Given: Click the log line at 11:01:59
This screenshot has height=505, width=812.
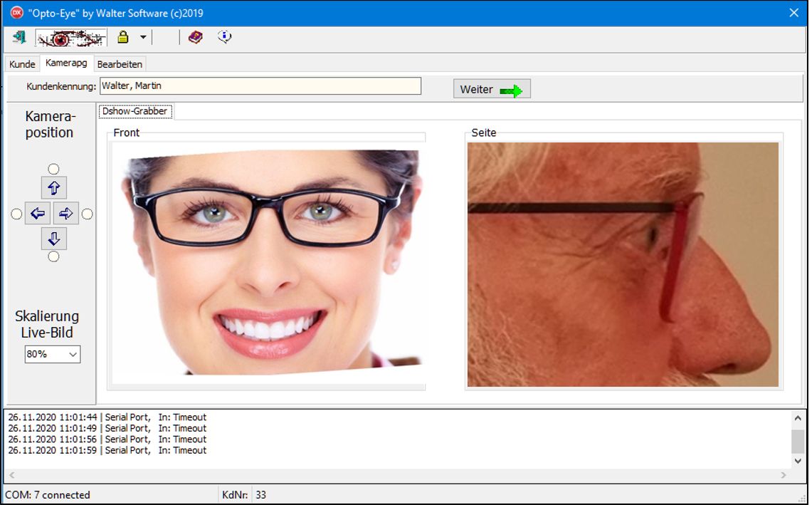Looking at the screenshot, I should 107,451.
